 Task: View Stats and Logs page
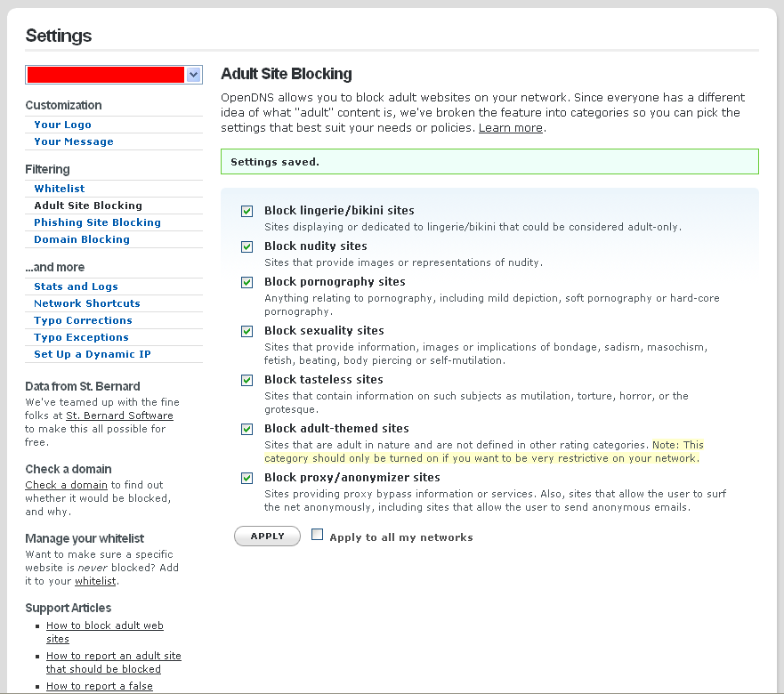point(76,286)
